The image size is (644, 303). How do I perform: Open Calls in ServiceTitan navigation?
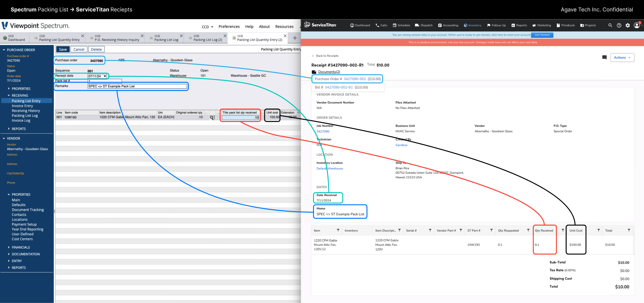click(381, 25)
